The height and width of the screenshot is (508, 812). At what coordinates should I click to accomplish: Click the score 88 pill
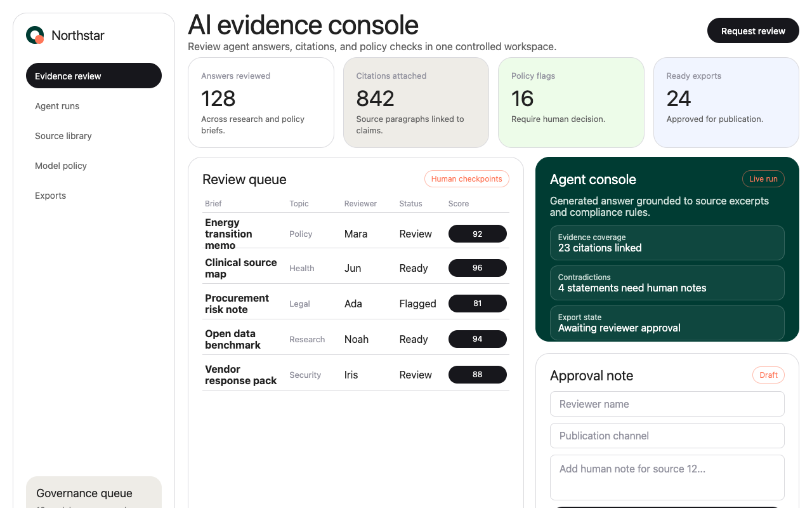click(478, 375)
